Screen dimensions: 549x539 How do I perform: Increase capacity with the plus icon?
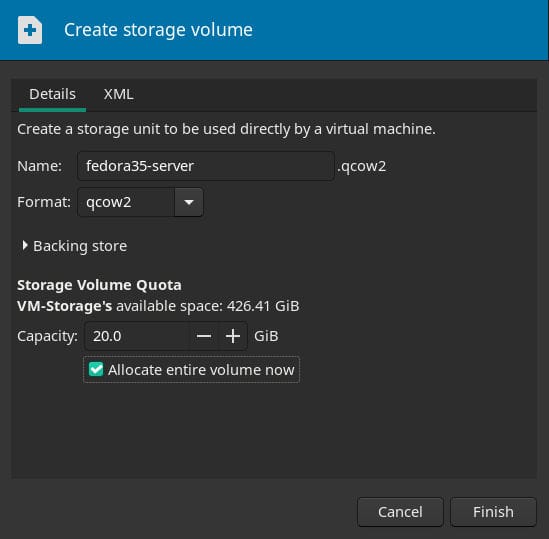(233, 336)
